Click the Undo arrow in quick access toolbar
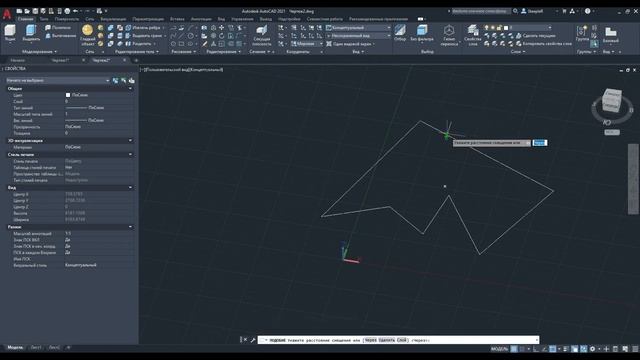 pyautogui.click(x=76, y=11)
